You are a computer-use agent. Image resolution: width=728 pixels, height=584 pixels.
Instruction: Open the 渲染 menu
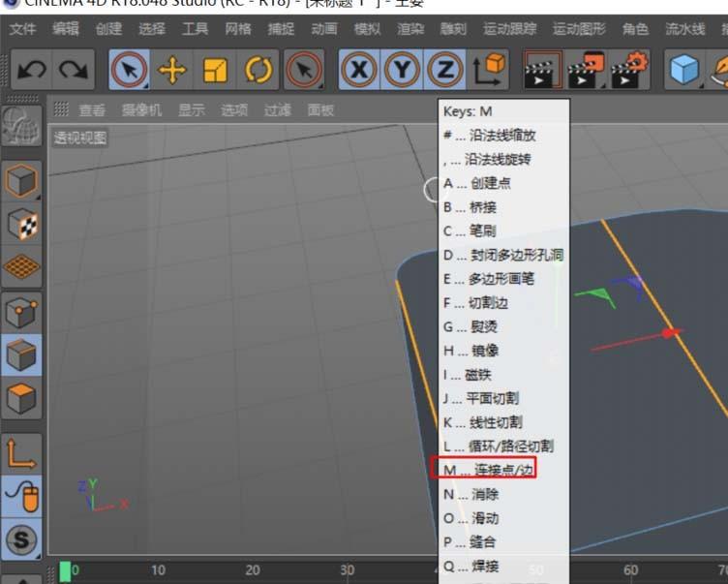pos(410,29)
